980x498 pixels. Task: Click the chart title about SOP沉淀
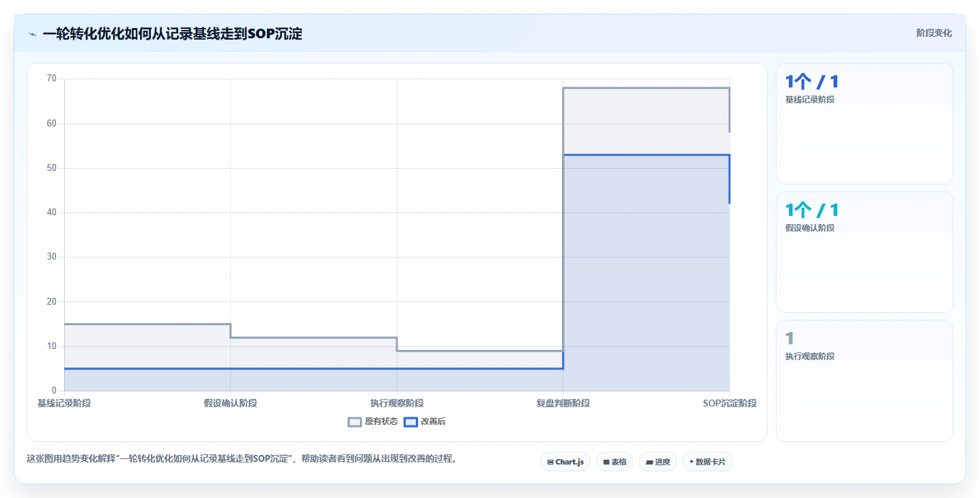[172, 33]
